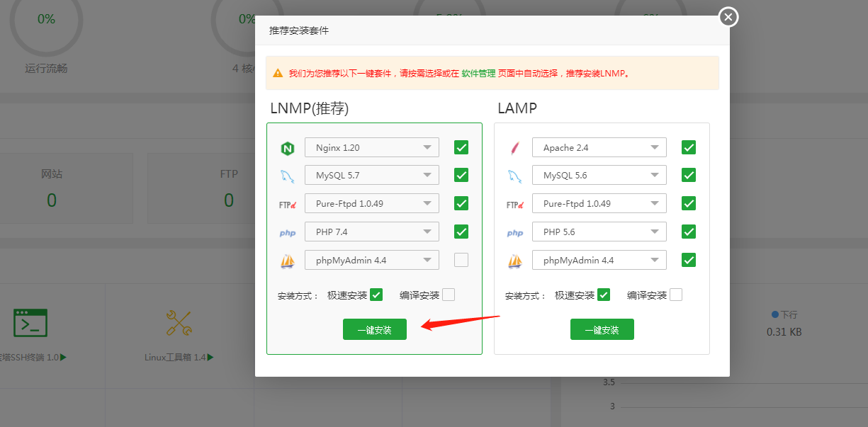868x427 pixels.
Task: Click the LNMP(推荐) heading
Action: pyautogui.click(x=310, y=108)
